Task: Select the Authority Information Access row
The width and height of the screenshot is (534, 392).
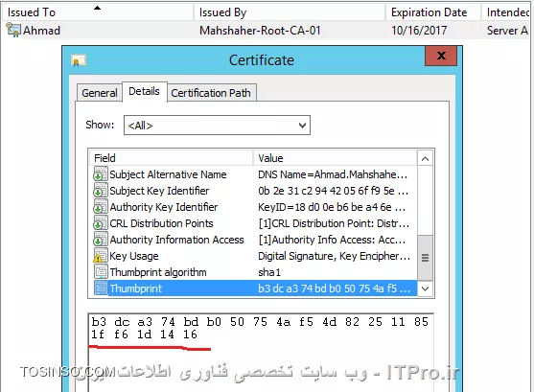Action: 254,240
